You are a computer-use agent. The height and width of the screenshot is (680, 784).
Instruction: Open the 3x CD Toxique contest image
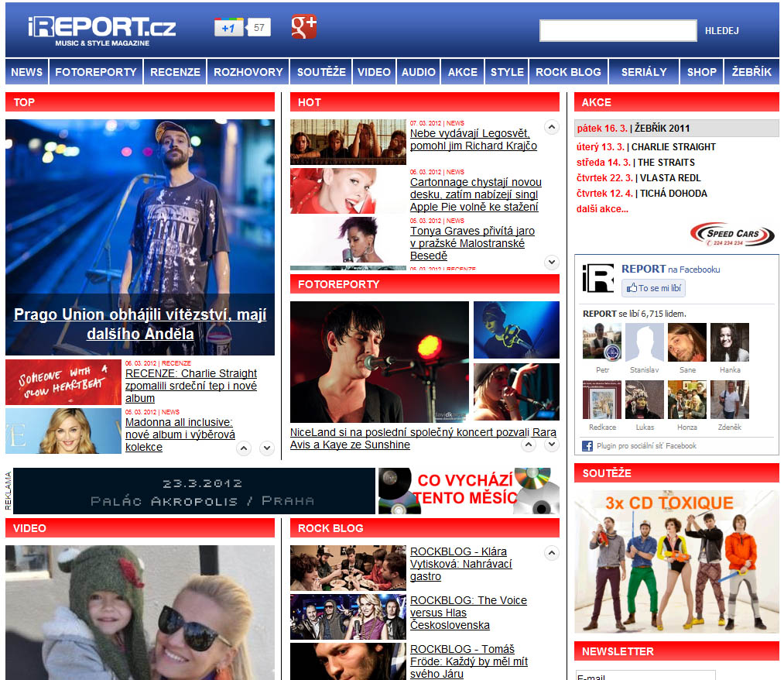click(676, 562)
